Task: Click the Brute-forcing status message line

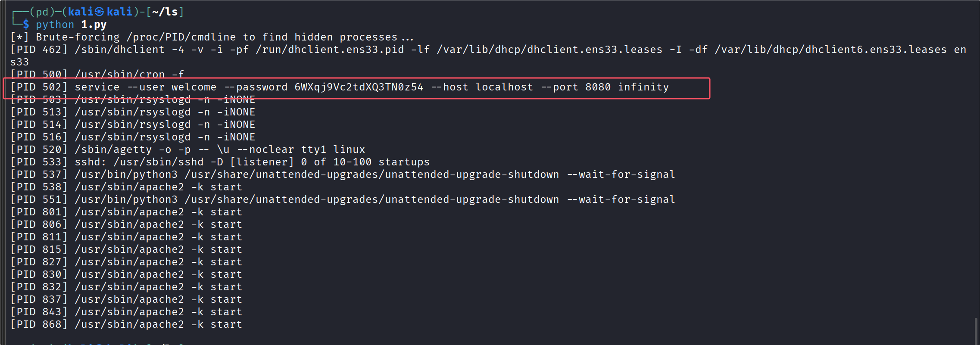Action: 212,37
